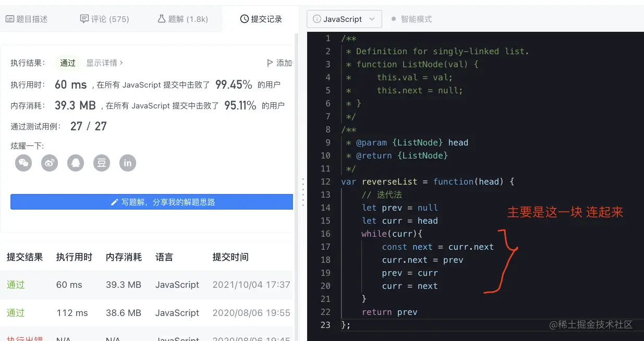Place cursor on 'let curr = head' line

[400, 221]
